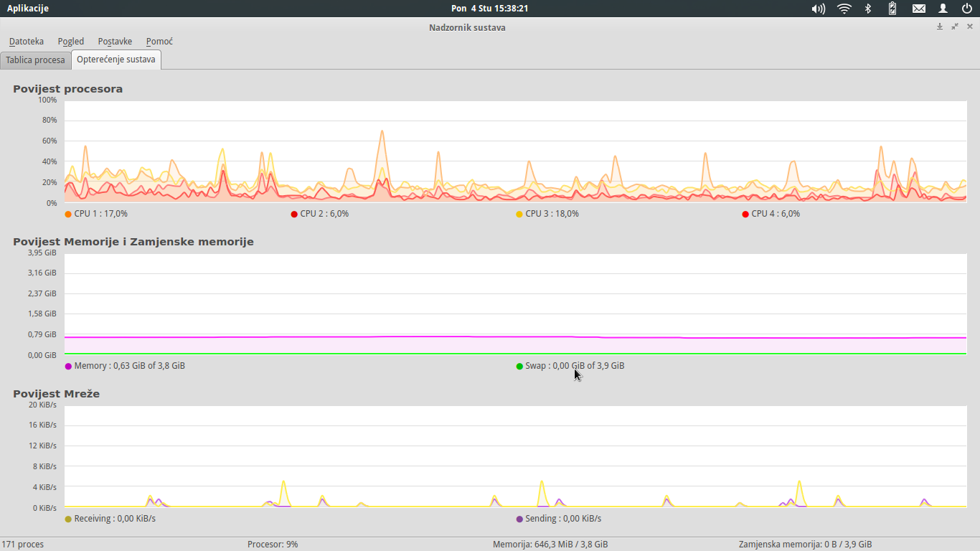Open the Postavke menu
Image resolution: width=980 pixels, height=551 pixels.
coord(115,42)
